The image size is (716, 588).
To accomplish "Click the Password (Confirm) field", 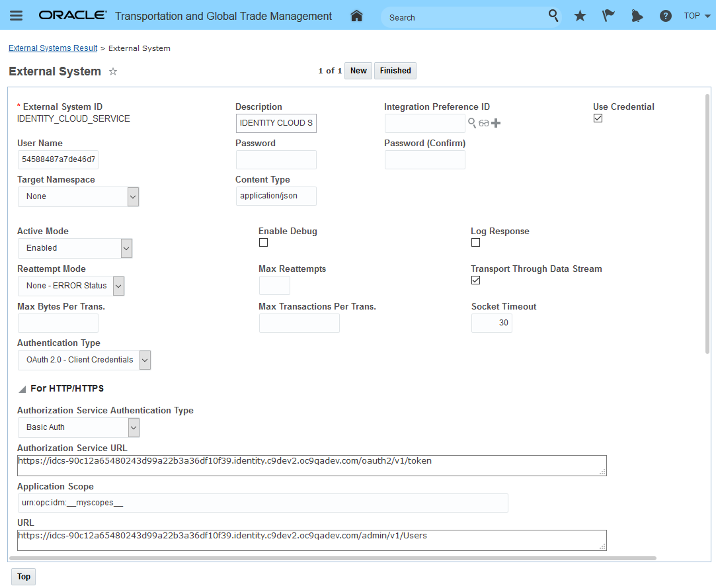I will (x=425, y=160).
